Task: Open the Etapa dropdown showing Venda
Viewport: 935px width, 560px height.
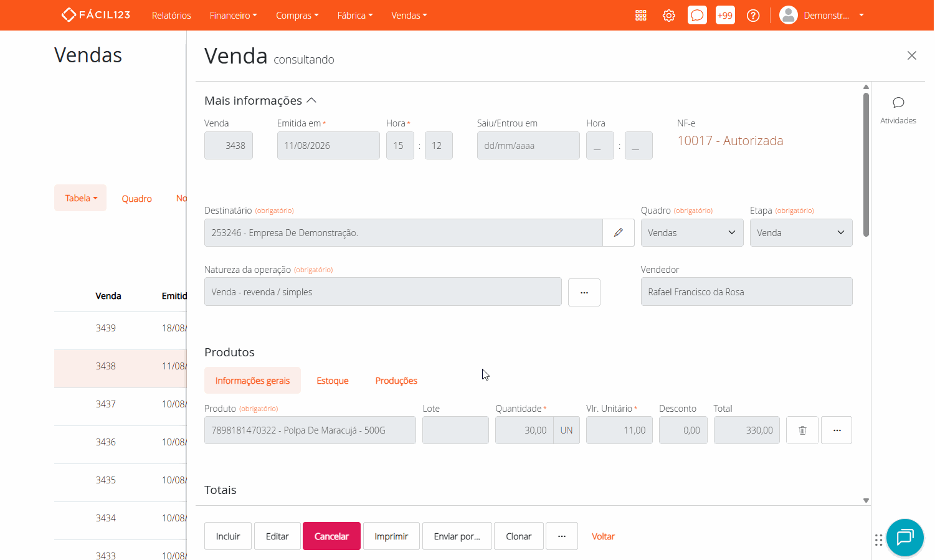Action: (801, 233)
